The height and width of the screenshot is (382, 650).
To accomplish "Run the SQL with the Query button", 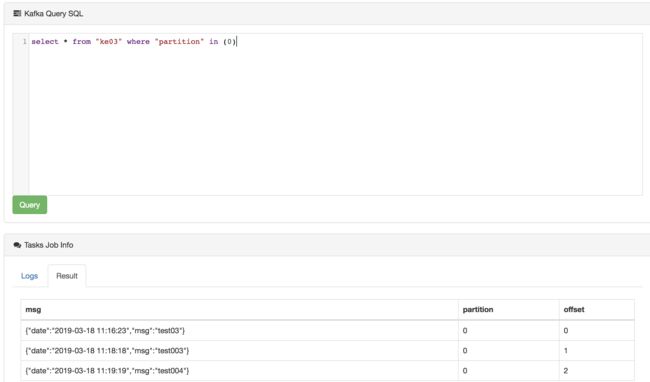I will coord(30,205).
